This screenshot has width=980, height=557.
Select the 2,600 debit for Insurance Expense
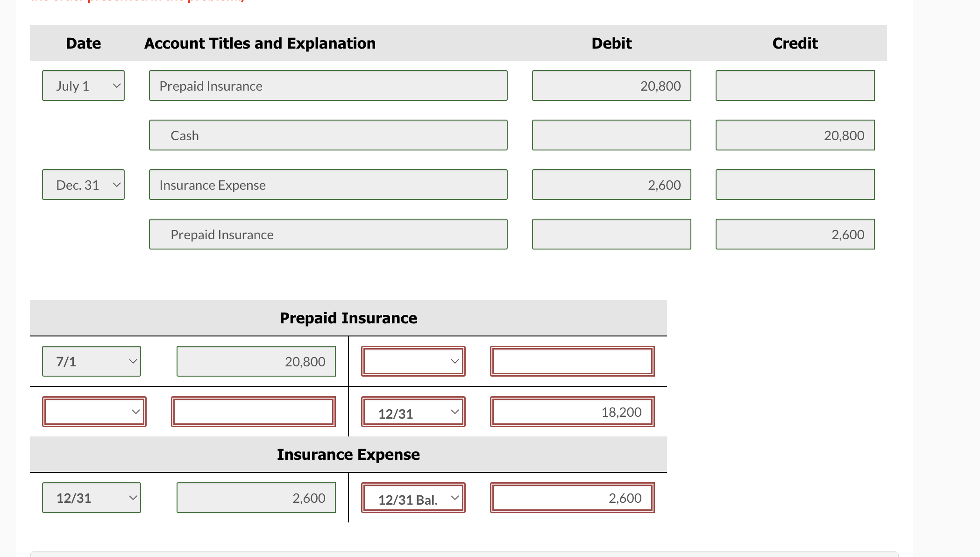611,185
